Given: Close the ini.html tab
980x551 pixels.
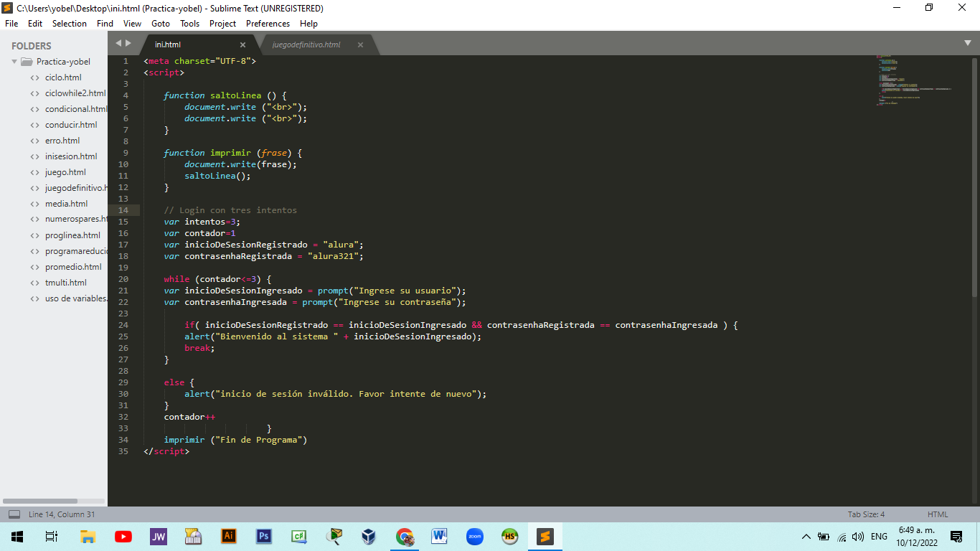Looking at the screenshot, I should (x=242, y=44).
